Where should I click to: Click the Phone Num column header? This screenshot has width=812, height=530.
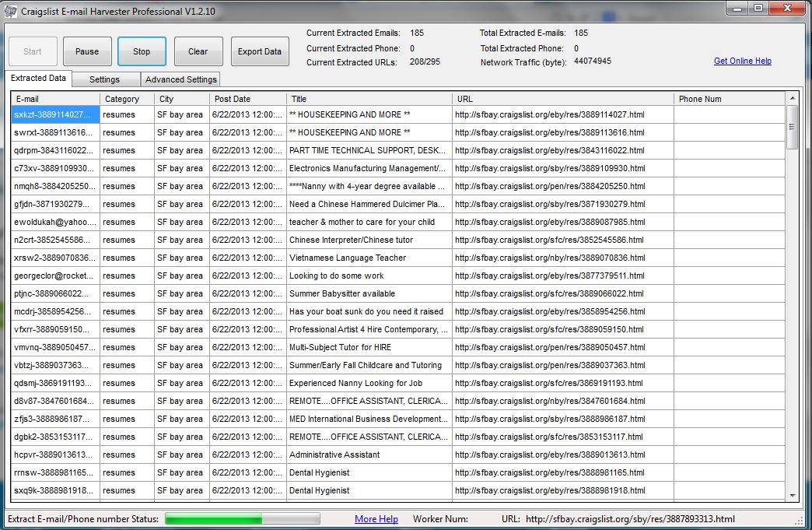point(729,98)
